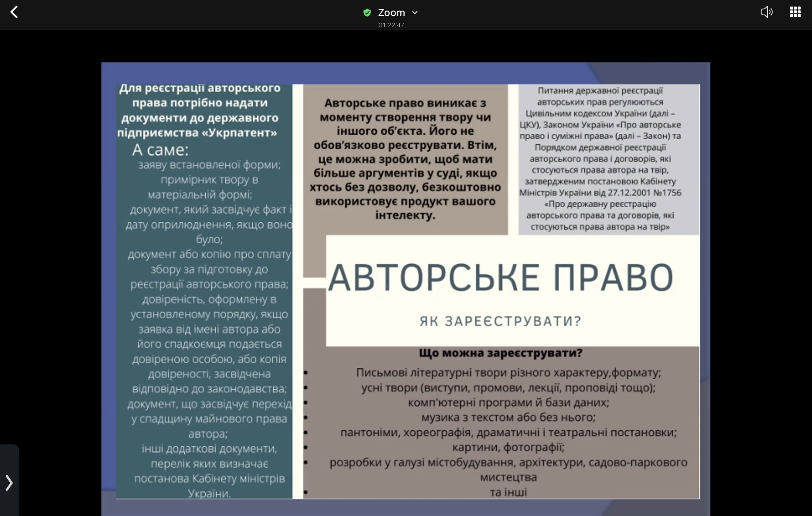812x516 pixels.
Task: Open the grid gallery view icon
Action: pyautogui.click(x=795, y=12)
